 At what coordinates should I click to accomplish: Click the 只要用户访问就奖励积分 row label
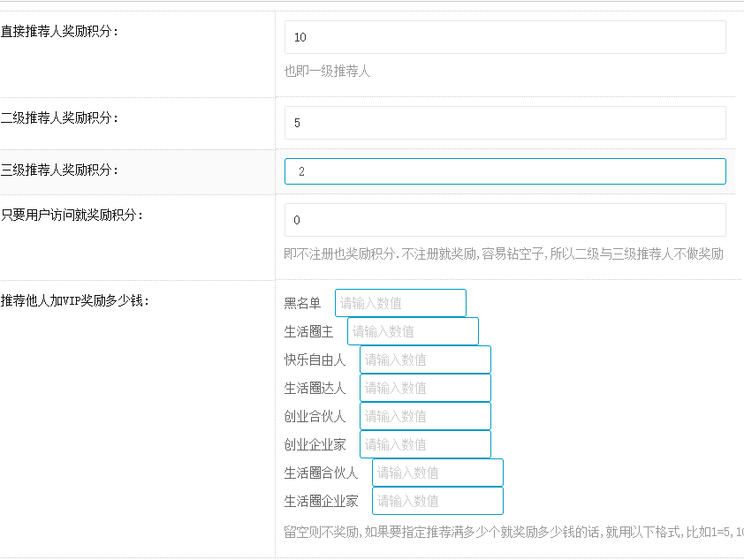(72, 215)
